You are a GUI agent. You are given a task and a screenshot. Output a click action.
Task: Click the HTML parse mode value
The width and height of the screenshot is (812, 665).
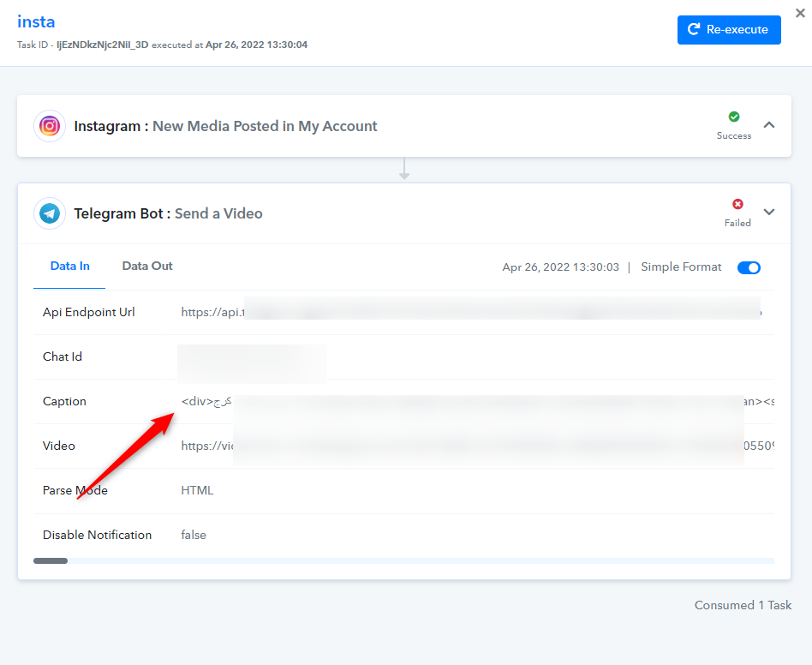[x=197, y=490]
